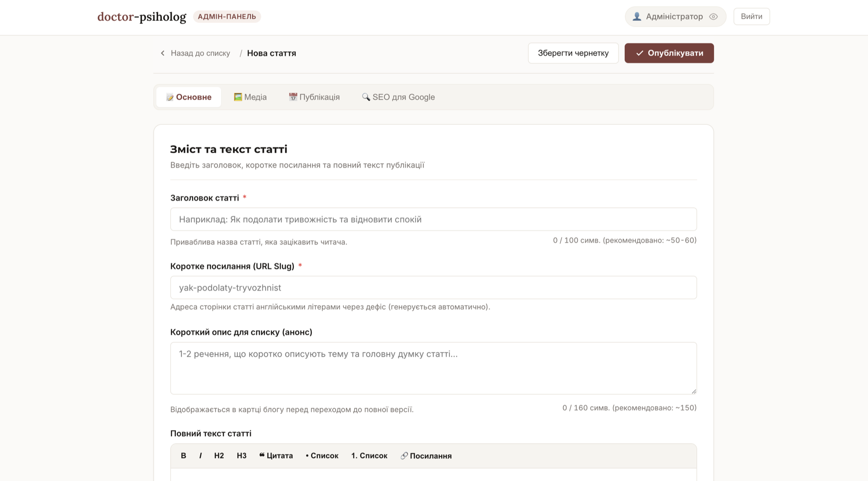Publish article with Опублікувати button
The height and width of the screenshot is (481, 868).
(669, 53)
